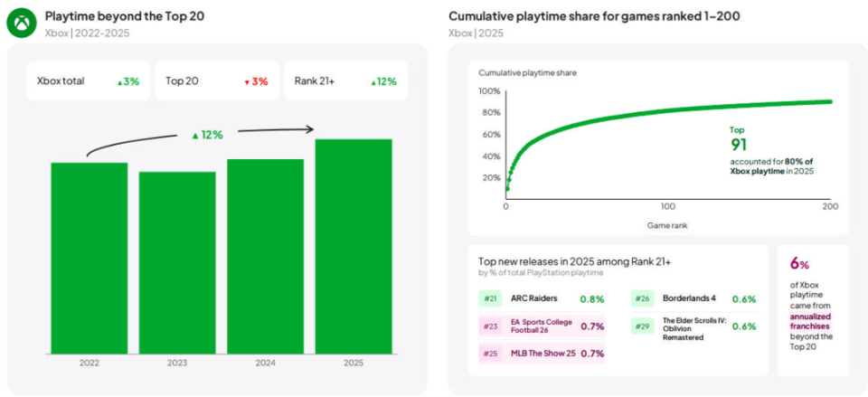Viewport: 868px width, 397px height.
Task: Click the green up arrow beside Xbox total
Action: point(118,82)
